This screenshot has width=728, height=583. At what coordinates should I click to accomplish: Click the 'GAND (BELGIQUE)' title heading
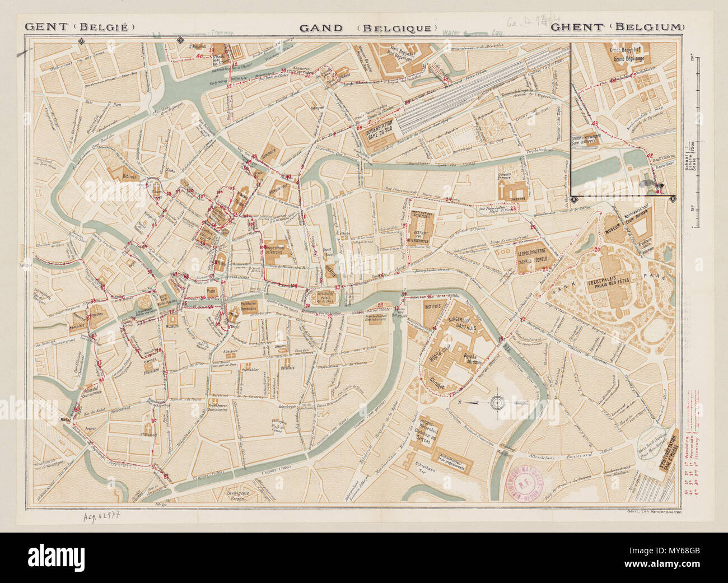pos(367,27)
